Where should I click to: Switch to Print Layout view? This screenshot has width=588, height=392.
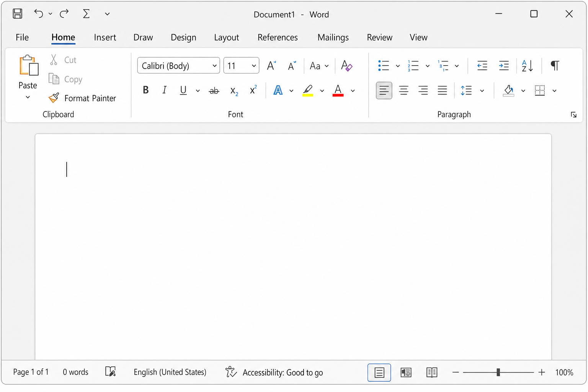point(379,372)
